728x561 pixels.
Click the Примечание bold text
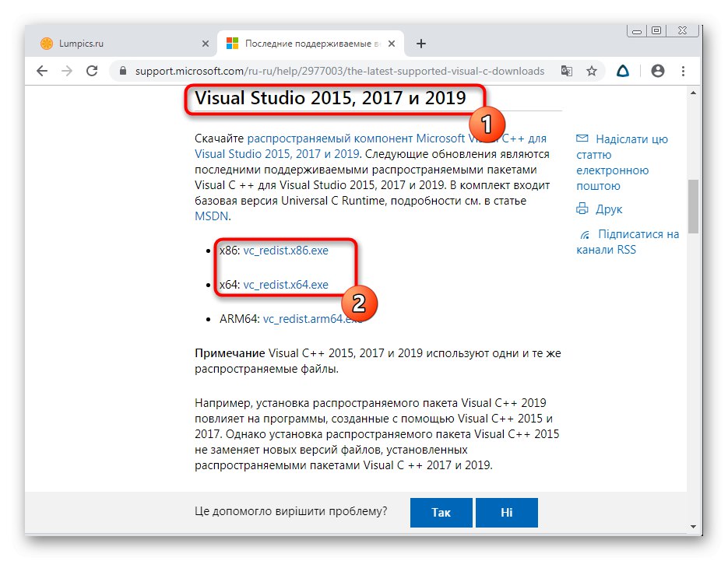(x=230, y=353)
